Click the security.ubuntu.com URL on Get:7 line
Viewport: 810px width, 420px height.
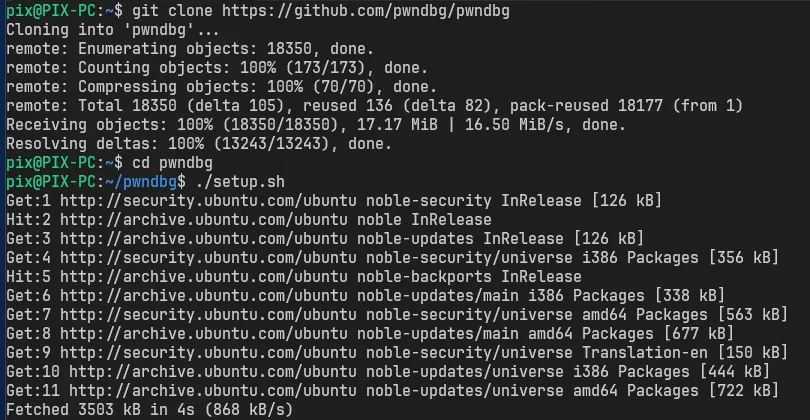click(208, 315)
